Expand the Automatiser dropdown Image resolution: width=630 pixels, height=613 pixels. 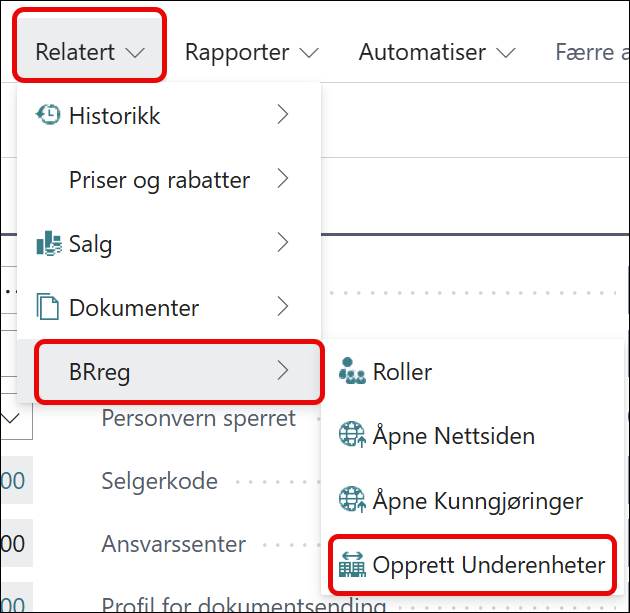(437, 52)
